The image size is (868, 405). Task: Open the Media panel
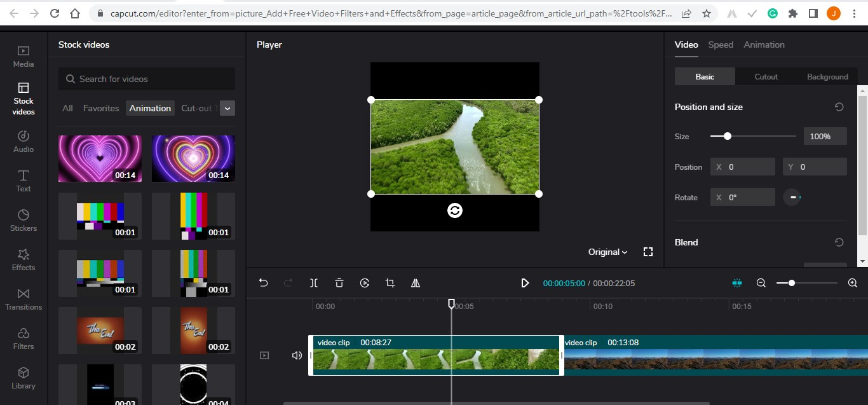click(24, 56)
